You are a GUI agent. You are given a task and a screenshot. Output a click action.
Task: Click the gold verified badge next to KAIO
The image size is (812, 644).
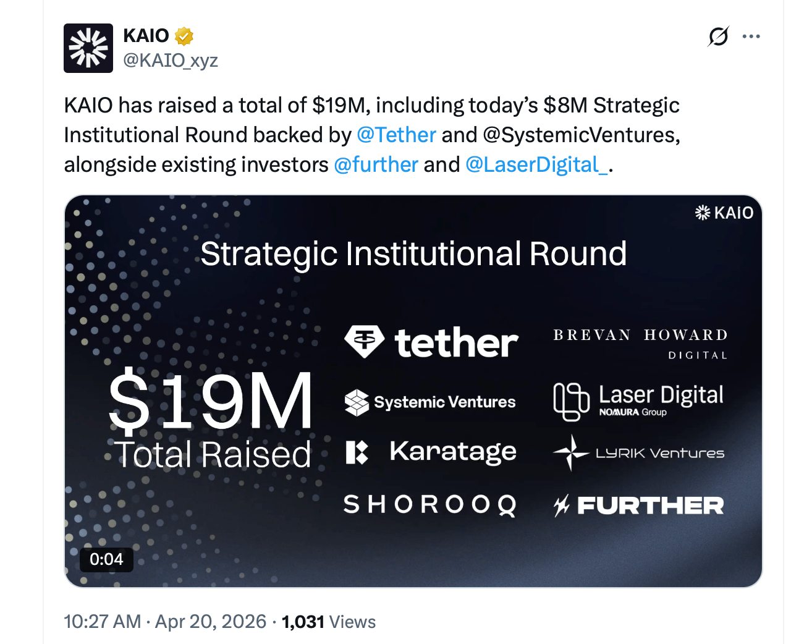click(x=184, y=35)
